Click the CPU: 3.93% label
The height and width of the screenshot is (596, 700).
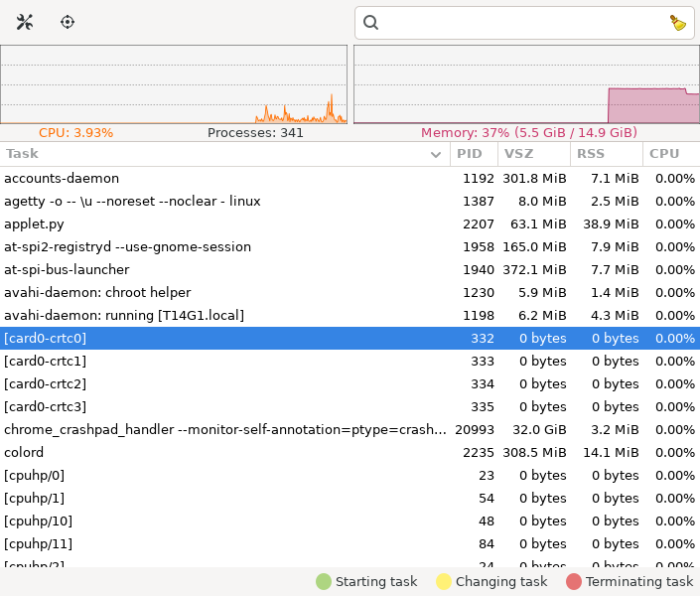click(75, 133)
